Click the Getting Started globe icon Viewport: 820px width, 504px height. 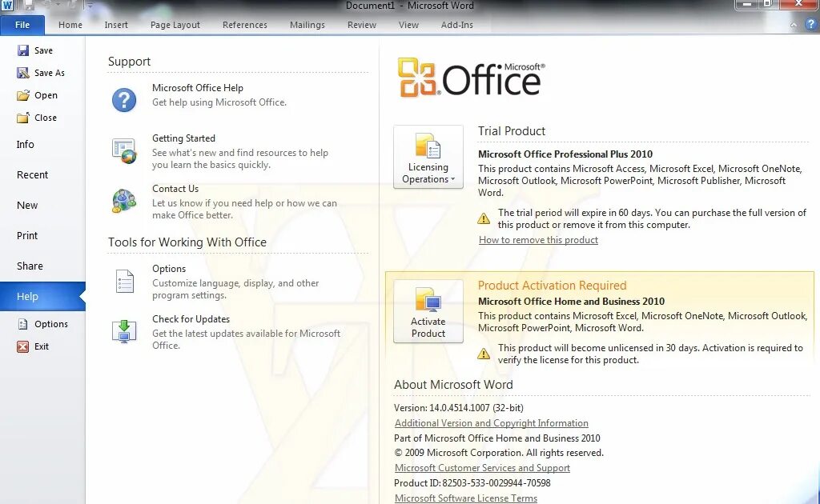124,150
